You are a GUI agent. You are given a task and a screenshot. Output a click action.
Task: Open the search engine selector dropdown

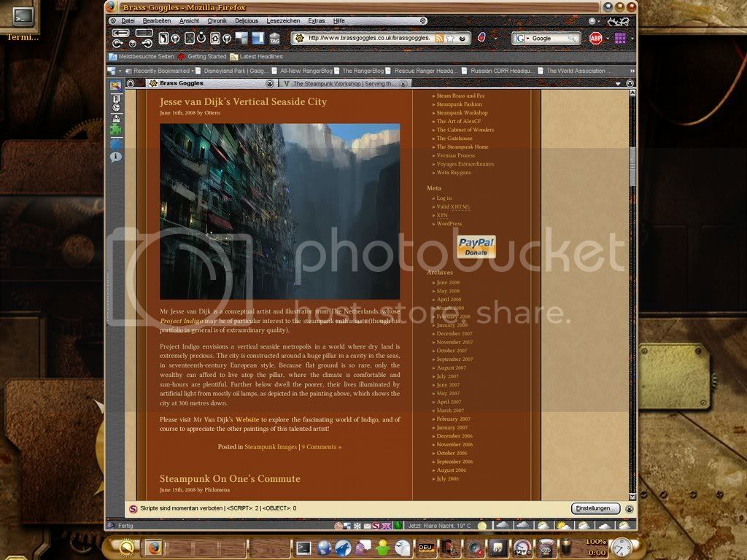pos(522,38)
